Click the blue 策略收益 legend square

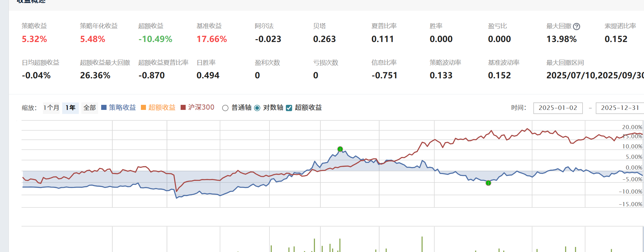point(104,108)
